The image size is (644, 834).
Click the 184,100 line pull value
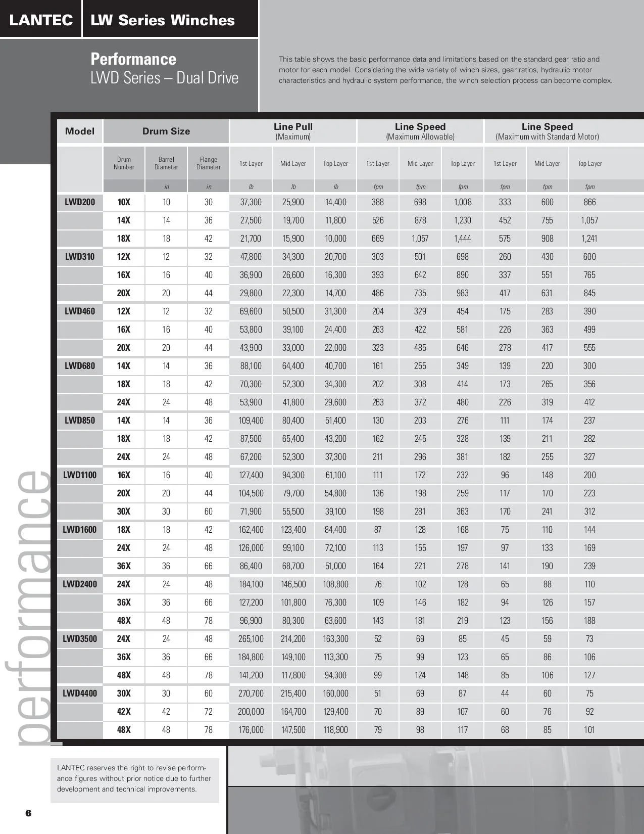(251, 584)
